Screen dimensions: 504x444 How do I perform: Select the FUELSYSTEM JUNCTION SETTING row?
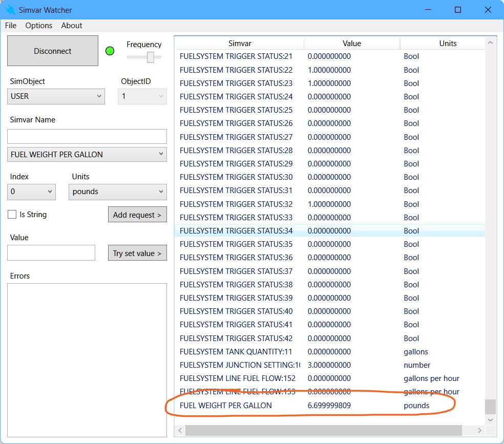click(330, 365)
